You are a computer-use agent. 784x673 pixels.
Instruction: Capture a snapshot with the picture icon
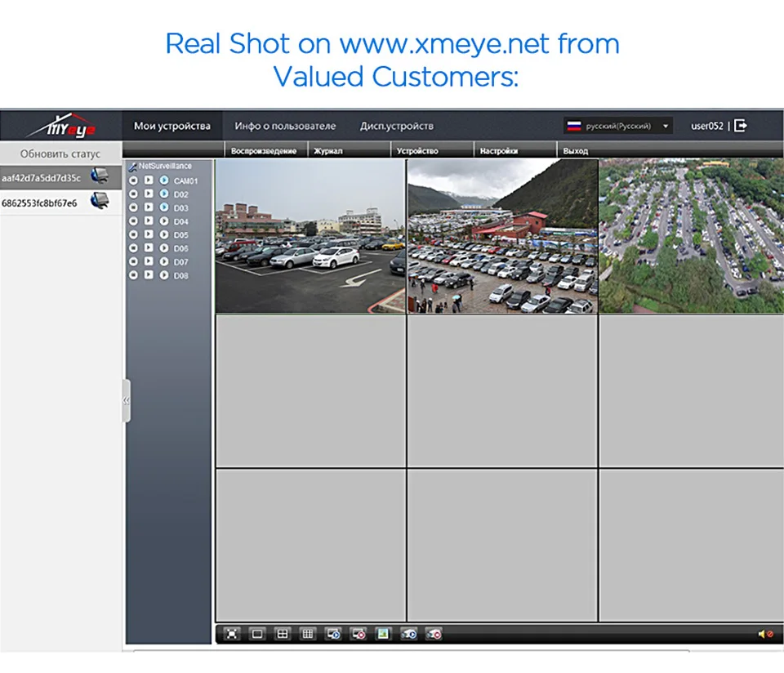point(383,634)
